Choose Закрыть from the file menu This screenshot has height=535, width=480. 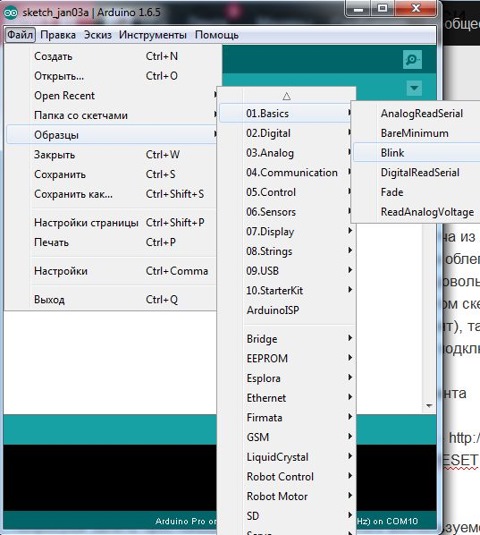(112, 155)
